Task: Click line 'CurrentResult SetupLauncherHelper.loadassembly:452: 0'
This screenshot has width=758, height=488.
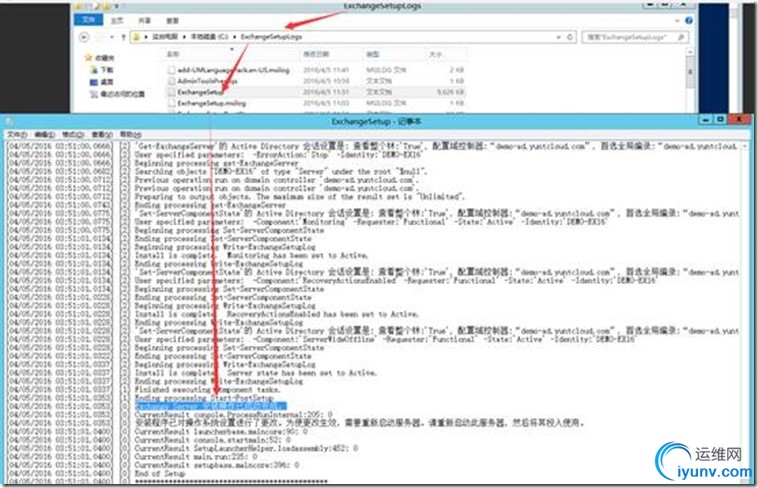Action: pyautogui.click(x=246, y=448)
